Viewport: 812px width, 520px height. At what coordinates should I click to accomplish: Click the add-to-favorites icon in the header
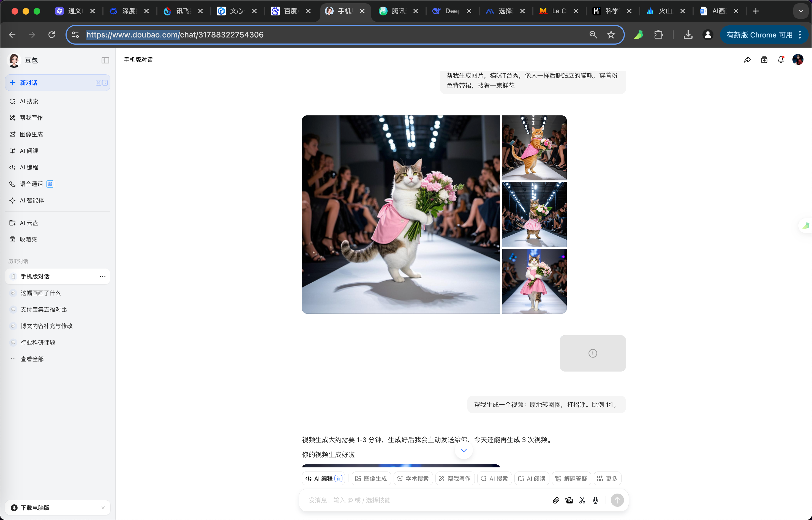(764, 60)
